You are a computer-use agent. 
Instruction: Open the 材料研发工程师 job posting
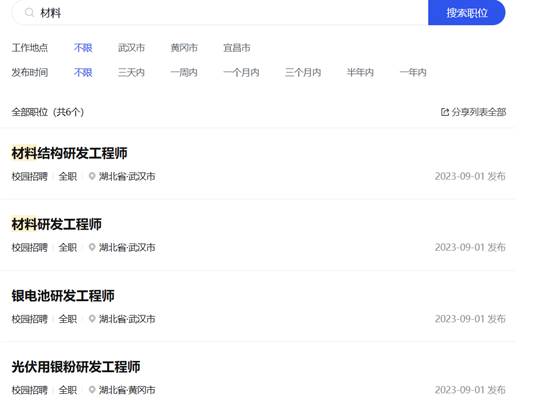point(57,224)
